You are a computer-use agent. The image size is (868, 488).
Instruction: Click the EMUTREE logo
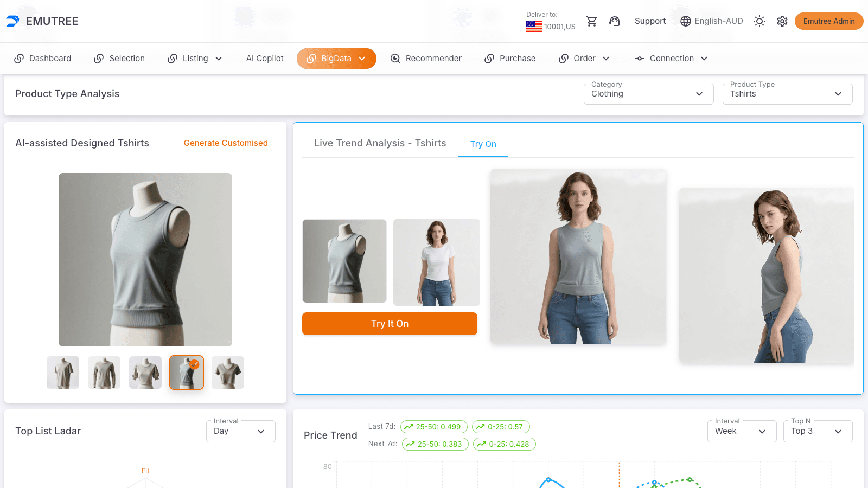click(x=42, y=21)
